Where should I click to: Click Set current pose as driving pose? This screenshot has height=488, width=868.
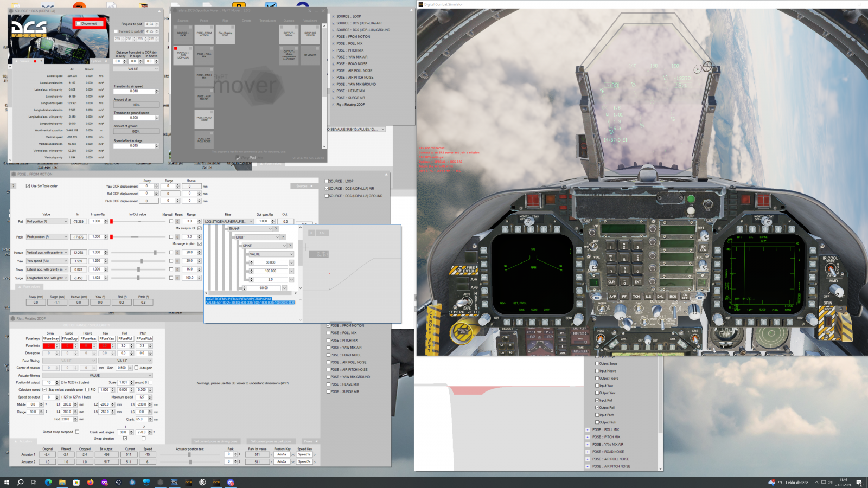(215, 441)
